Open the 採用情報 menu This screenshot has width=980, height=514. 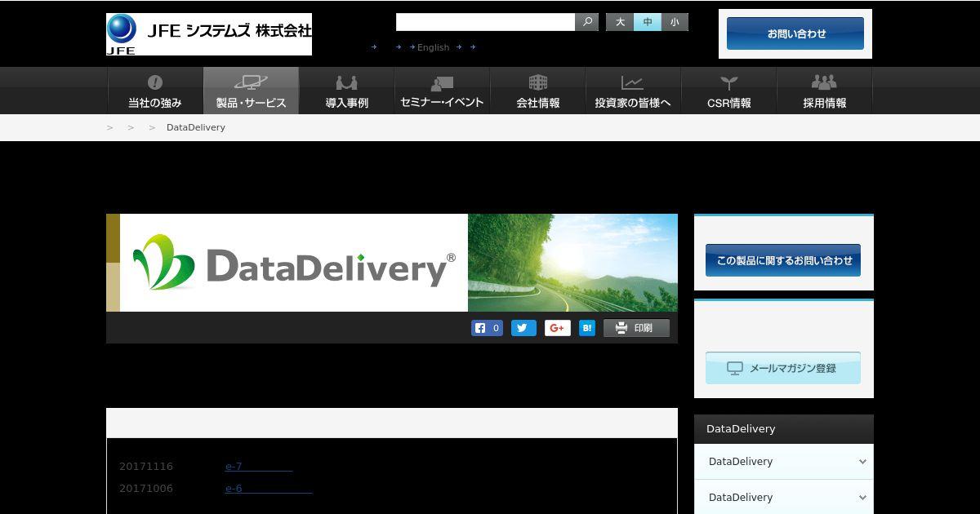[x=824, y=91]
